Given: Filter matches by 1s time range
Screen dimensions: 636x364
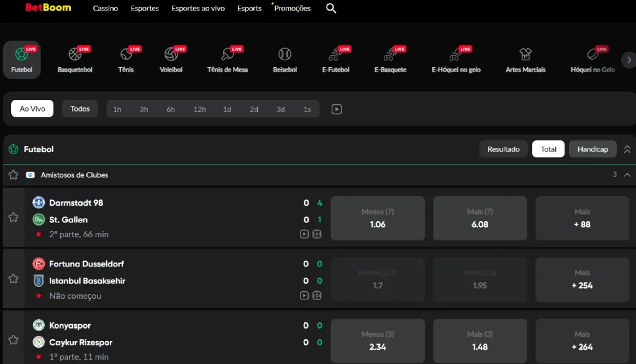Looking at the screenshot, I should (307, 109).
